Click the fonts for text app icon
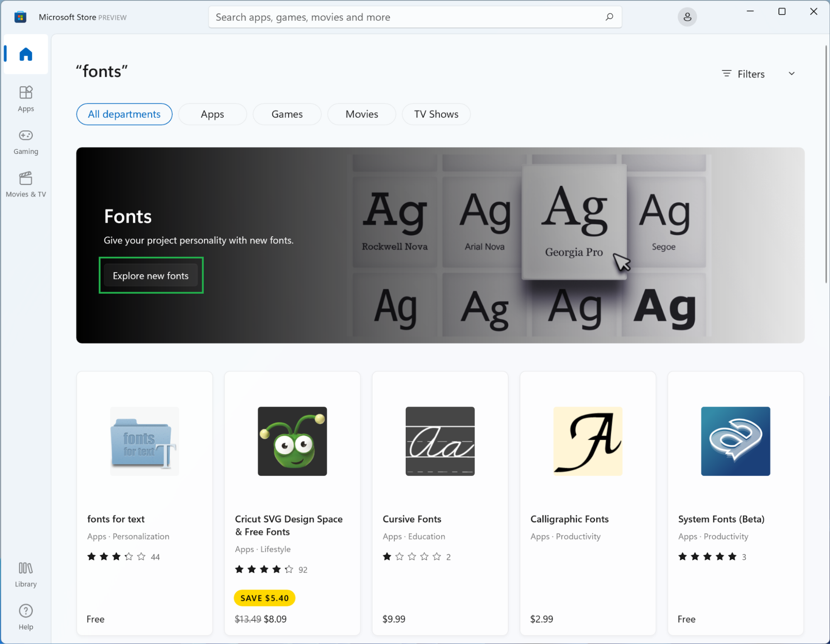Viewport: 830px width, 644px height. click(x=144, y=441)
